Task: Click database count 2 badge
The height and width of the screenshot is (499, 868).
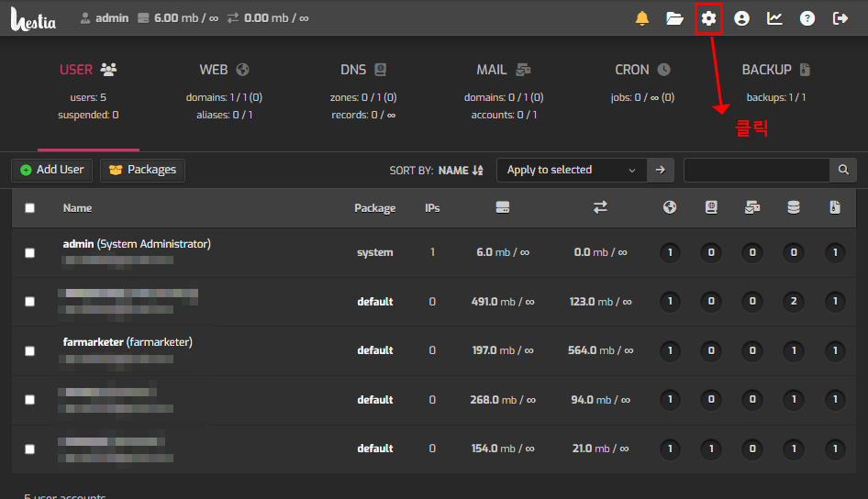Action: [x=794, y=302]
